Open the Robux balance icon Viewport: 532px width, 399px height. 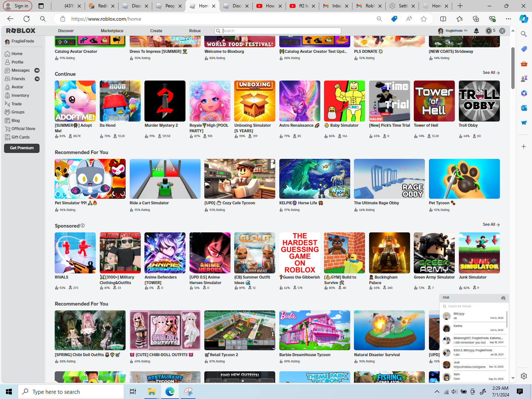click(489, 31)
